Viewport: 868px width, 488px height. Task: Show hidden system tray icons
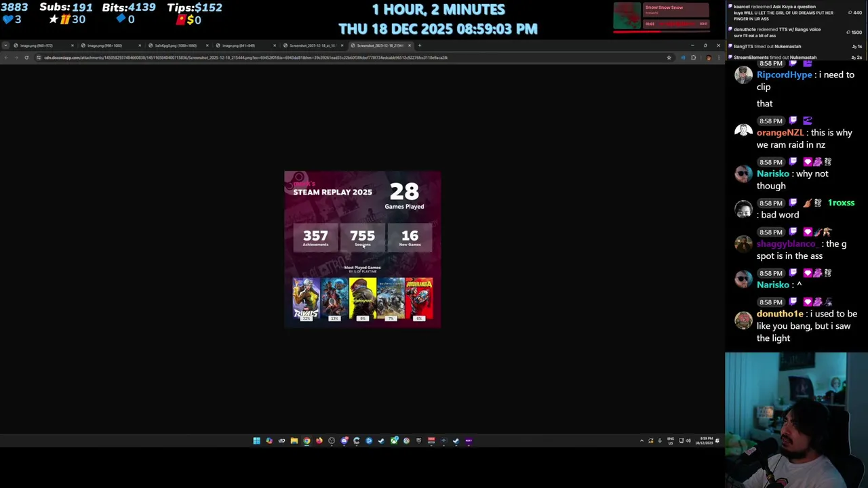pyautogui.click(x=642, y=441)
